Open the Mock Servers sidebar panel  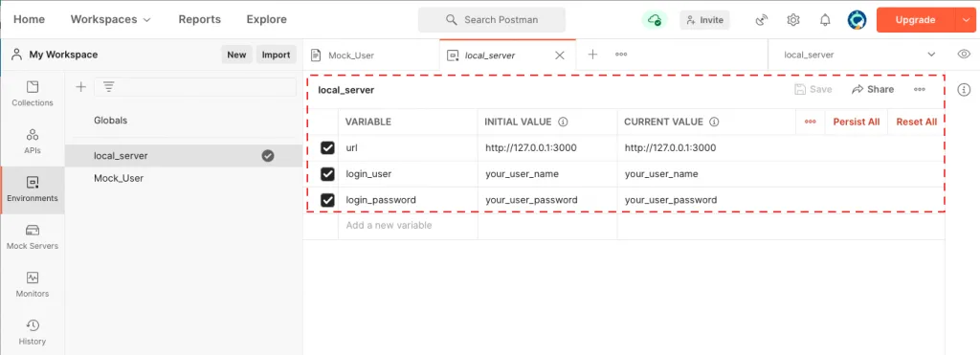pyautogui.click(x=33, y=237)
